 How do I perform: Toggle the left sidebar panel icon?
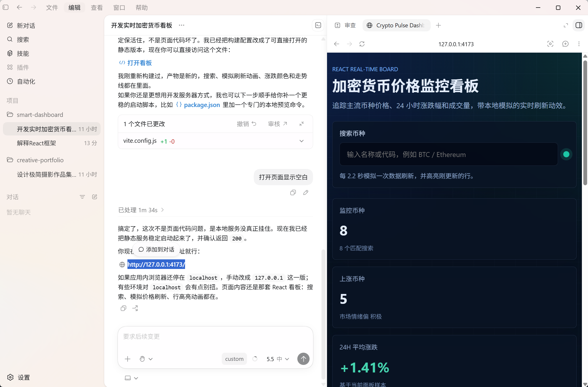[x=6, y=8]
